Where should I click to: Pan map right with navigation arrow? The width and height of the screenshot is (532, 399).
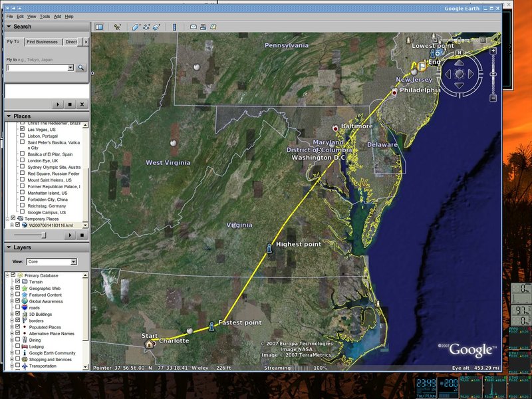(471, 74)
